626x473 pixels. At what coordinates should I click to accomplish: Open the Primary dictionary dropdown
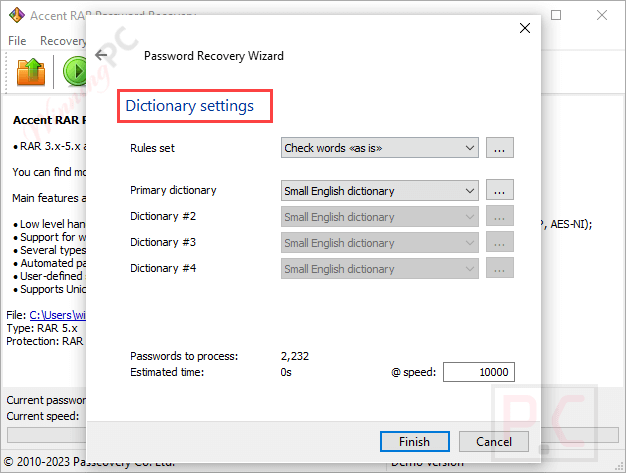pyautogui.click(x=380, y=190)
